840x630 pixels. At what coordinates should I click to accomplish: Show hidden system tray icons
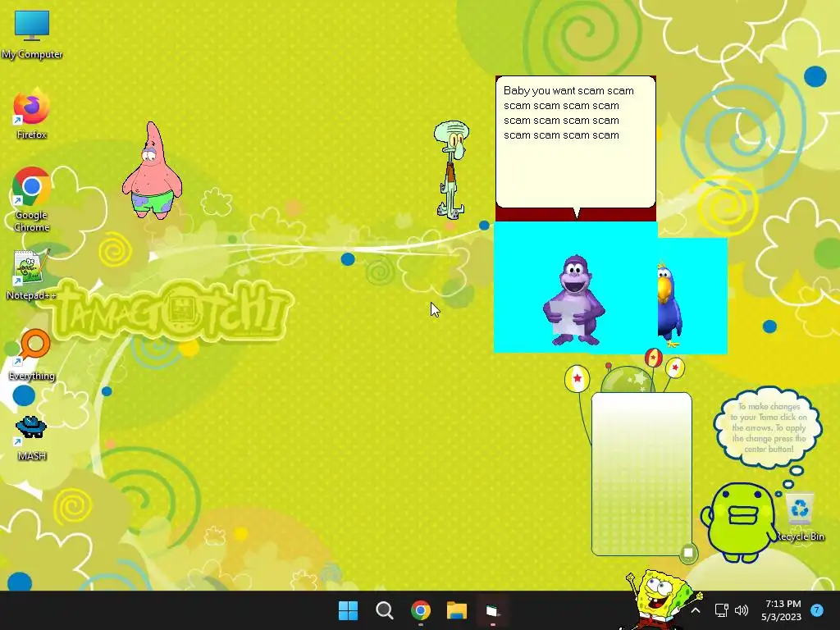pos(696,610)
